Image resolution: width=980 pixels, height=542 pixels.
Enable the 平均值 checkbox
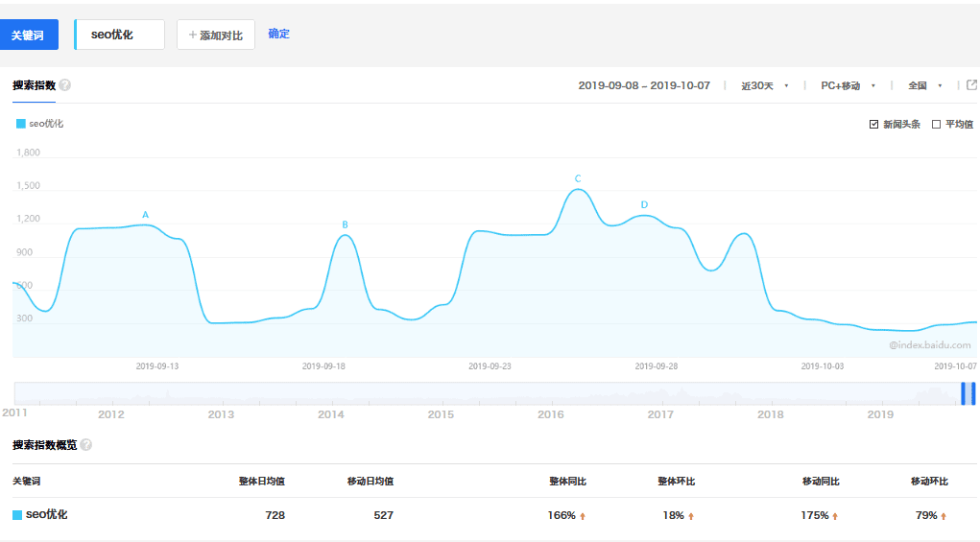point(937,125)
